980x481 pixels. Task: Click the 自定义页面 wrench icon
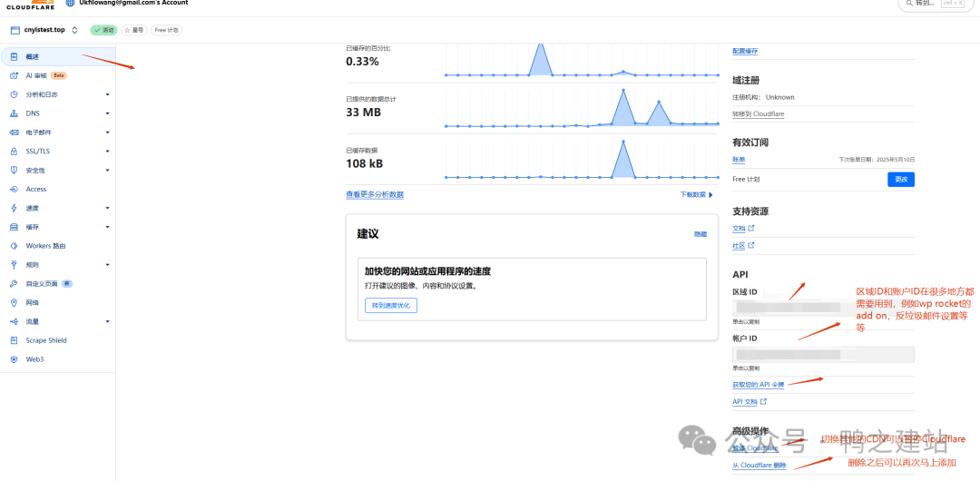coord(14,283)
